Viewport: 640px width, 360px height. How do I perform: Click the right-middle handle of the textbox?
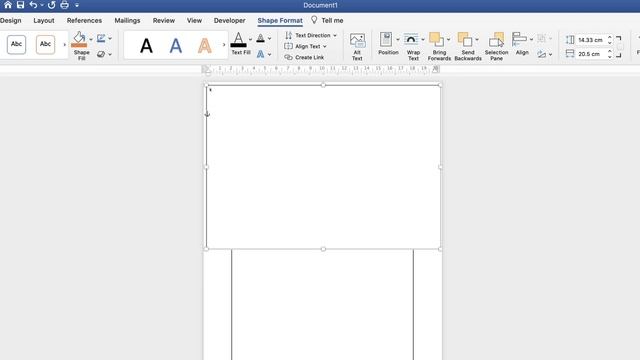pos(440,167)
